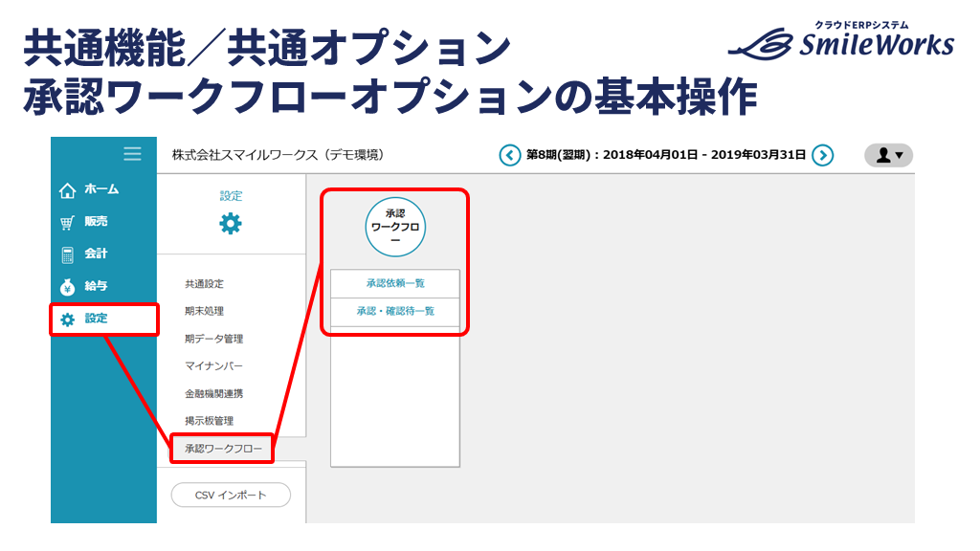Click the 設定 heading label above gear
This screenshot has height=551, width=980.
(x=231, y=195)
